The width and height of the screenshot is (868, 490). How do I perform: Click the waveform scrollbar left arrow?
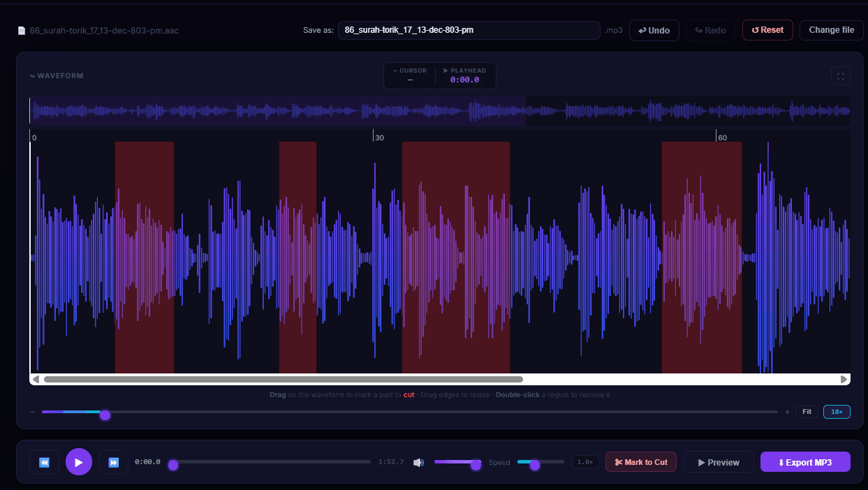(x=36, y=379)
